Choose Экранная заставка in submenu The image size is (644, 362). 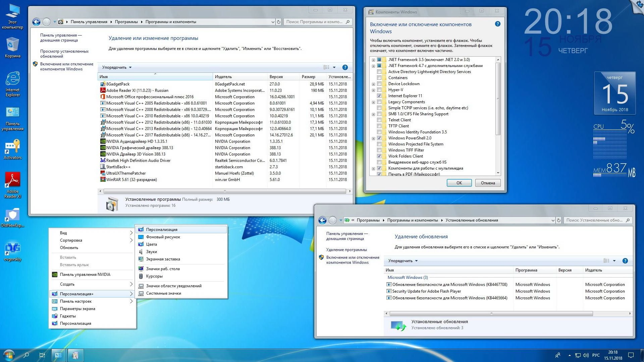tap(181, 259)
